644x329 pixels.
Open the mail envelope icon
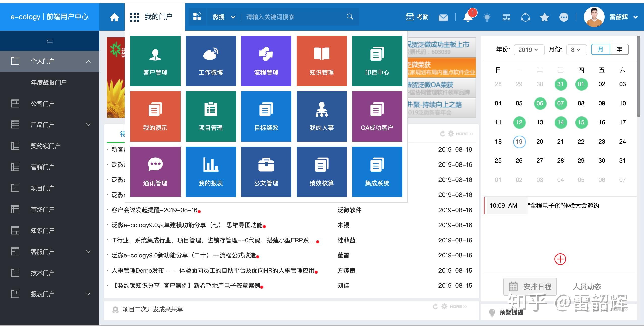(443, 17)
